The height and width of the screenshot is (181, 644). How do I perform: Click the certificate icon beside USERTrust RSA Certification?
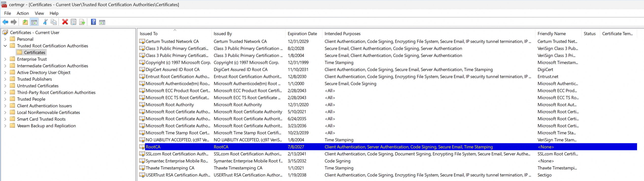[142, 175]
